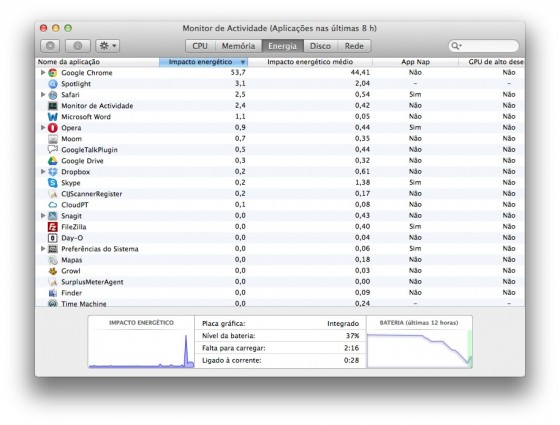The width and height of the screenshot is (560, 425).
Task: Switch to the Rede tab
Action: 354,46
